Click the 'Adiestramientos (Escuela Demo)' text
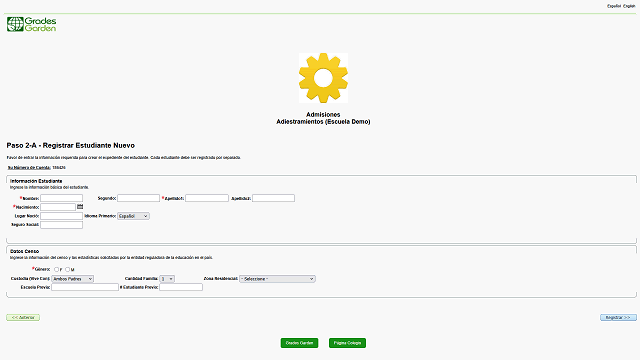 (x=323, y=122)
